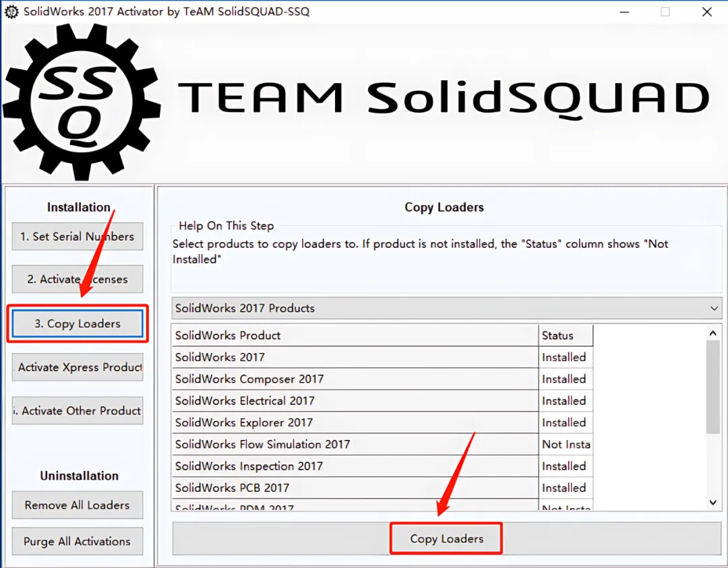
Task: Click the Installed status of SolidWorks PCB 2017
Action: tap(566, 488)
